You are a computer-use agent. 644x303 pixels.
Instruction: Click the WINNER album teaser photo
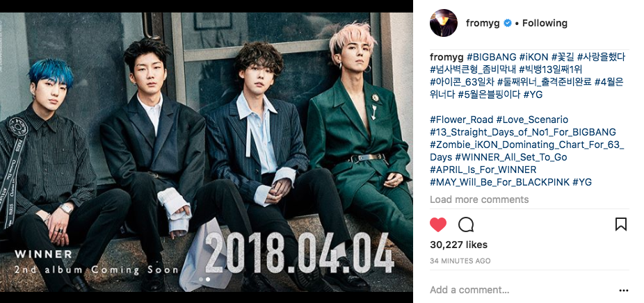(206, 152)
